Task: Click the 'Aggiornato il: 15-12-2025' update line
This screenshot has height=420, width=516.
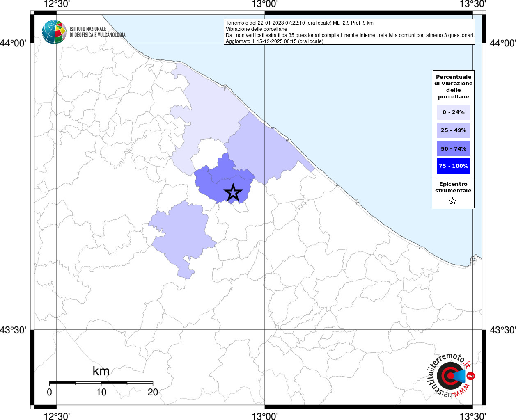Action: click(x=274, y=41)
